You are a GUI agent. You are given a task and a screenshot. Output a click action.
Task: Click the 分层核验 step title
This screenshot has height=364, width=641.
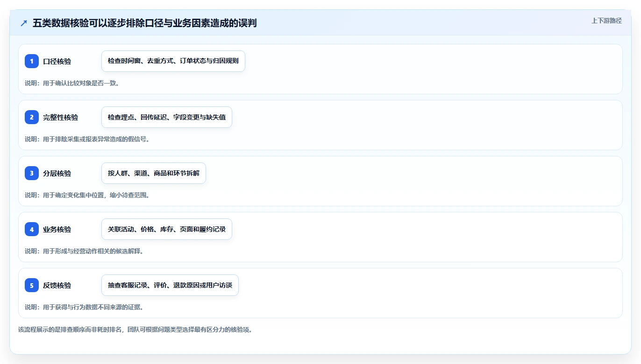point(57,173)
